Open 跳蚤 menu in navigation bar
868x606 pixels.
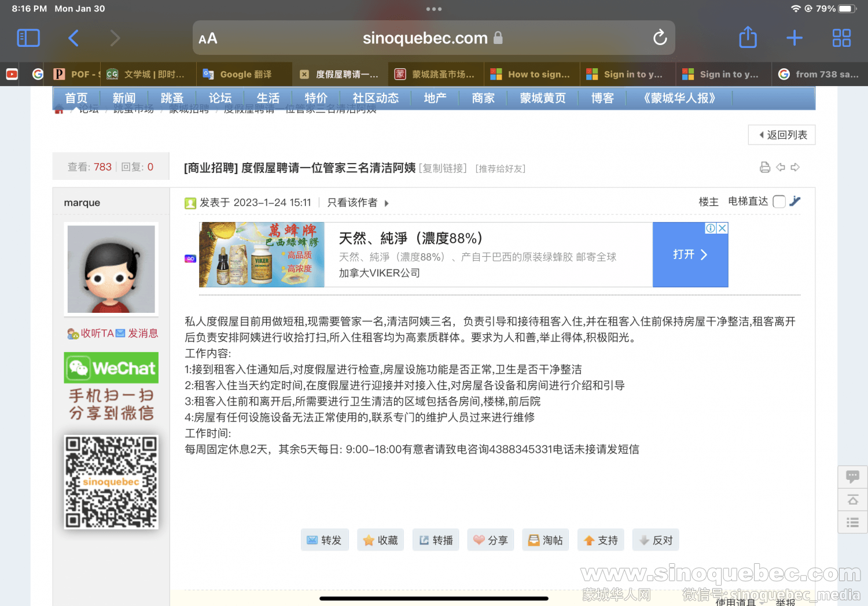[x=172, y=98]
